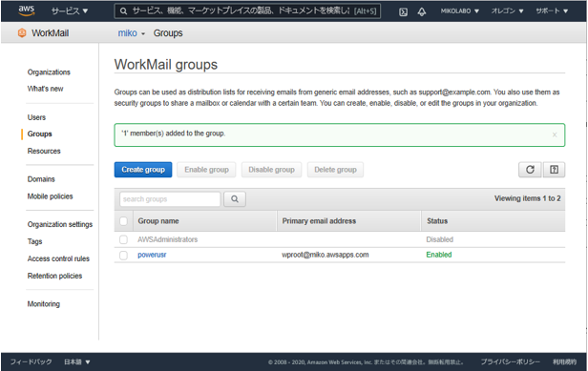Focus the AWS services search box
588x371 pixels.
tap(247, 11)
